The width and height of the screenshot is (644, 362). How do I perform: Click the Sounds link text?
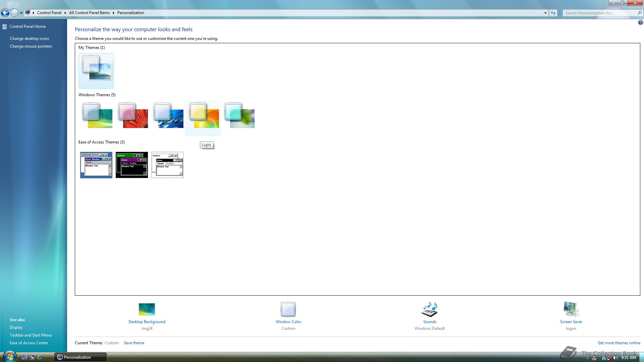[x=430, y=322]
